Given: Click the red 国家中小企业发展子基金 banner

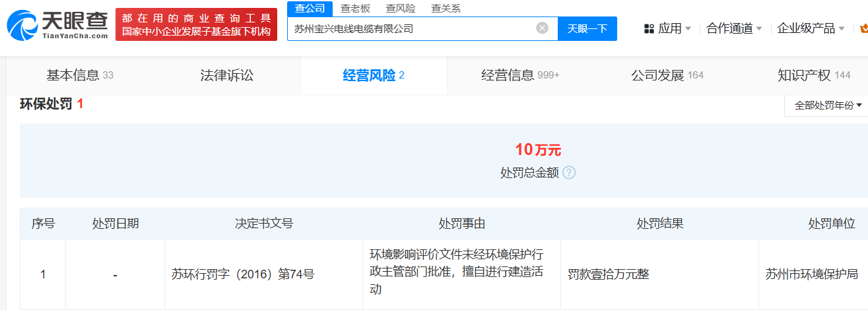Looking at the screenshot, I should pos(196,24).
